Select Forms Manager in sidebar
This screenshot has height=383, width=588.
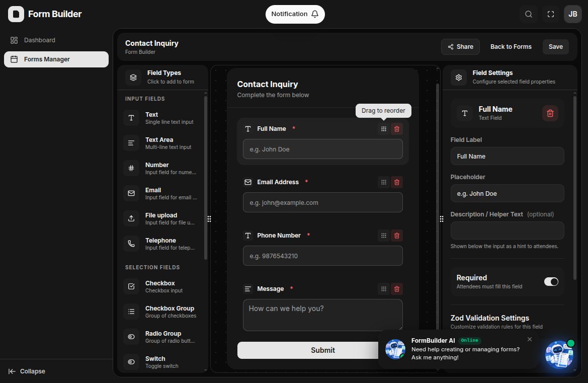pyautogui.click(x=56, y=59)
